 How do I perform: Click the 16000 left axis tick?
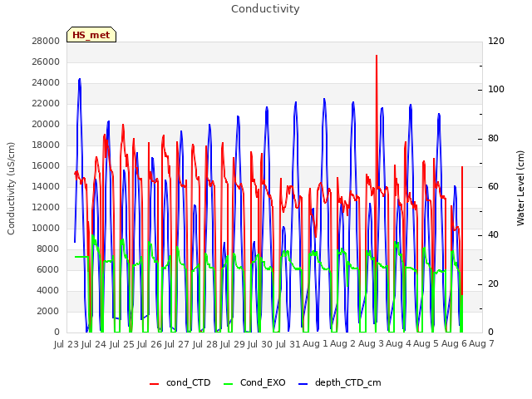coord(46,165)
